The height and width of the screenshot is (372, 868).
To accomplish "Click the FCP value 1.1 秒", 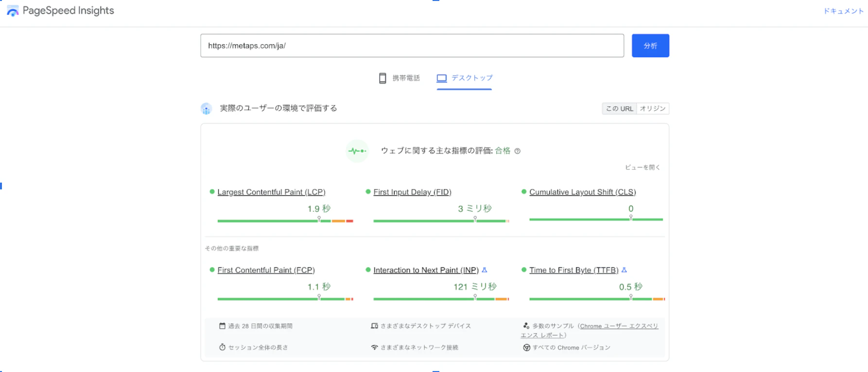I will [x=319, y=287].
